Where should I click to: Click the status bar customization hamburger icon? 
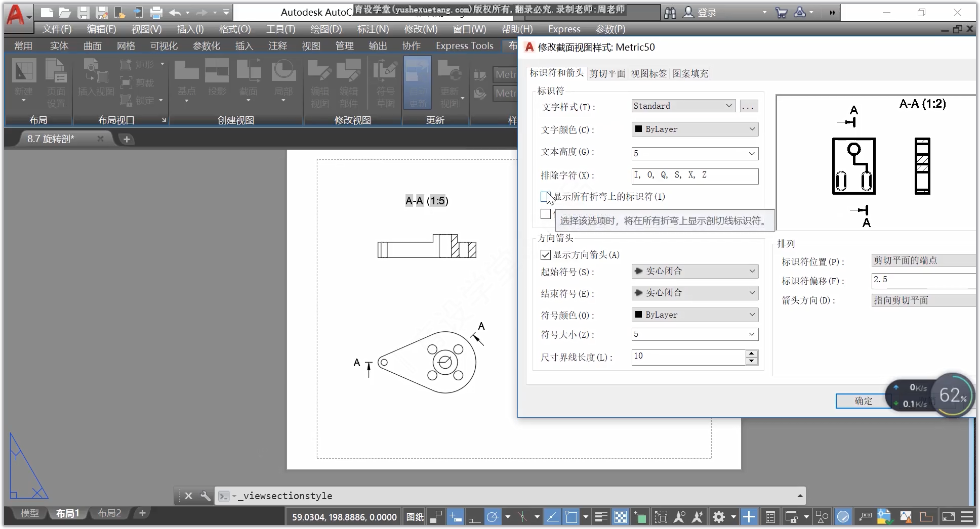coord(967,517)
